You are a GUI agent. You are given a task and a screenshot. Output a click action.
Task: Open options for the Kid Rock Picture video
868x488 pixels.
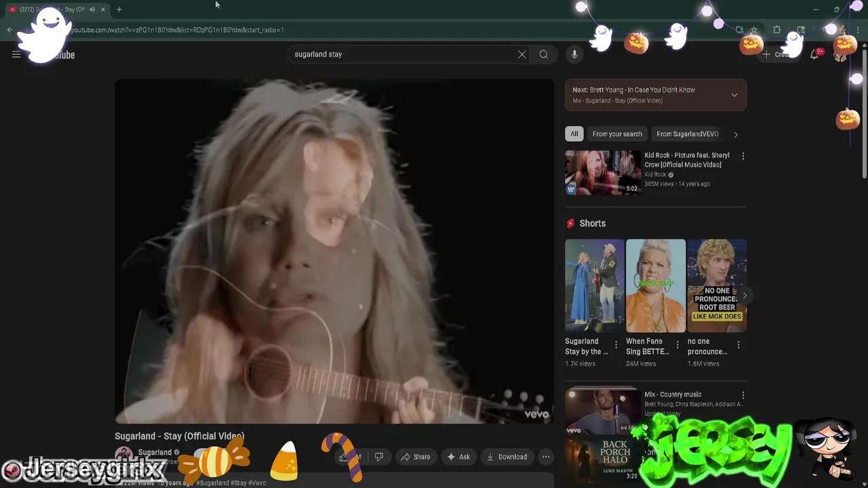click(x=743, y=156)
